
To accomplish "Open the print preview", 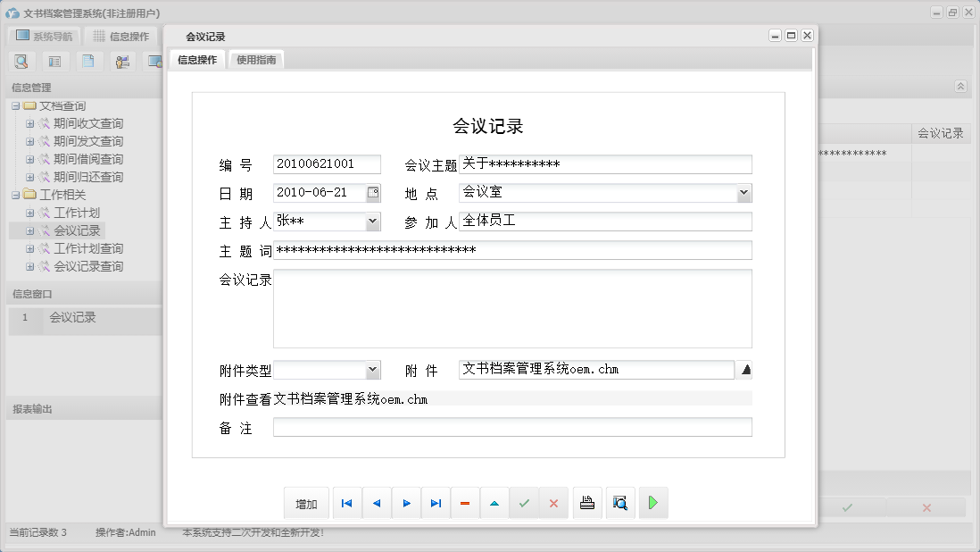I will [x=619, y=503].
